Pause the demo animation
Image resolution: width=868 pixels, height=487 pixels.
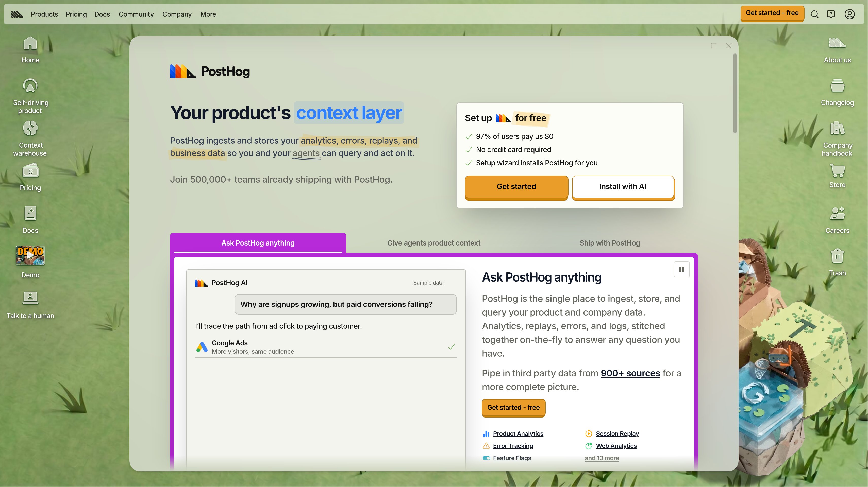pos(681,269)
